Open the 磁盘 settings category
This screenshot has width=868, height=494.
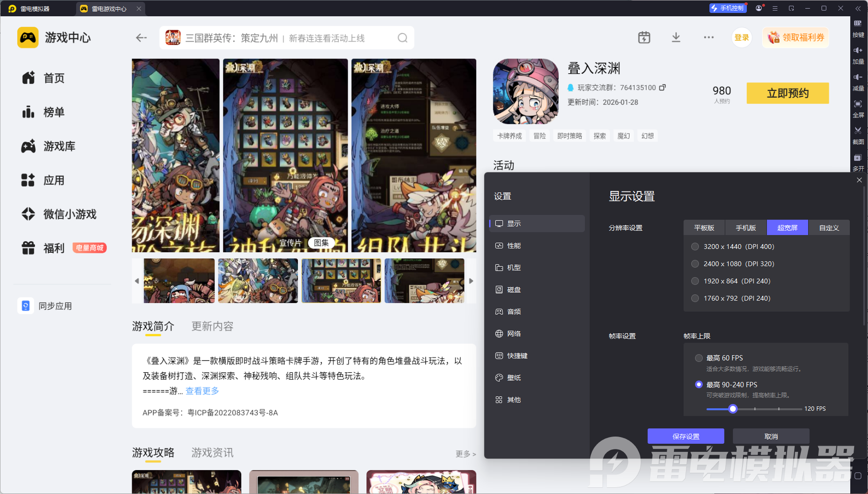(x=537, y=290)
